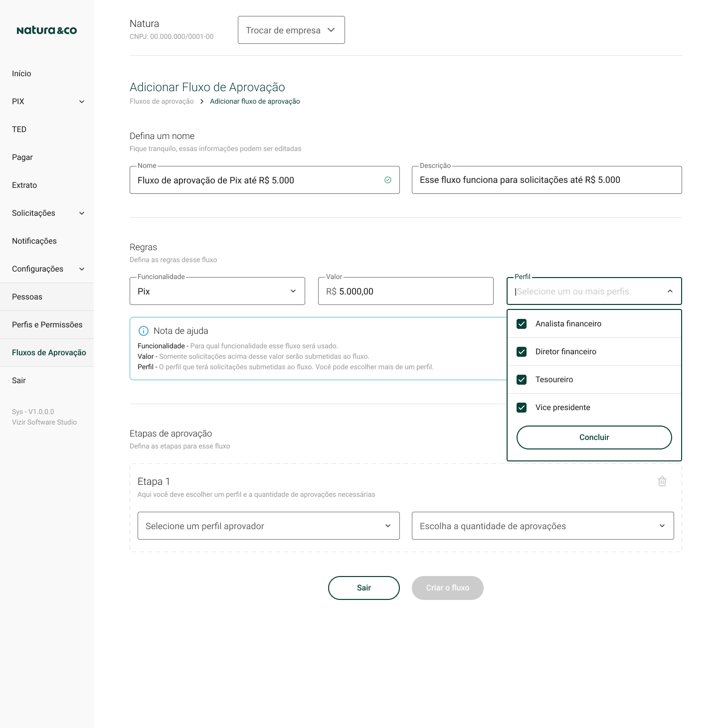The height and width of the screenshot is (728, 718).
Task: Click the Fluxos de aprovação breadcrumb link
Action: [162, 101]
